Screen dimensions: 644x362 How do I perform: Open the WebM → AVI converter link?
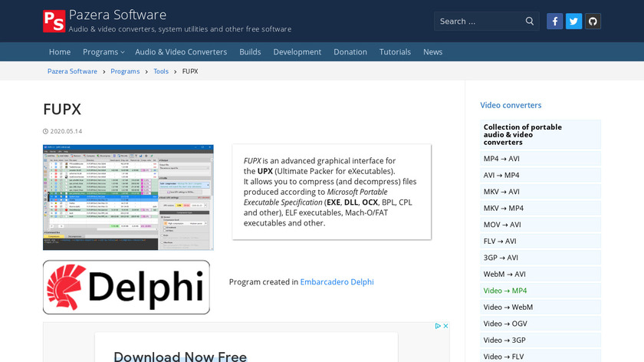[540, 274]
